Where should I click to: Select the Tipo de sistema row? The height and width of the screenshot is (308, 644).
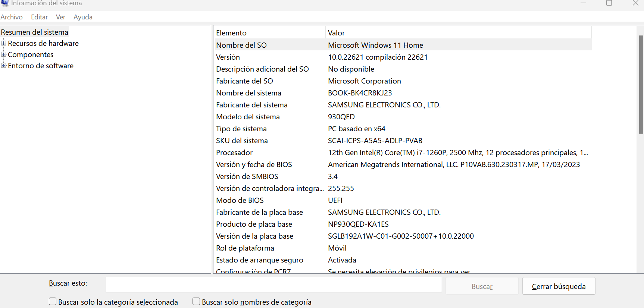click(403, 129)
